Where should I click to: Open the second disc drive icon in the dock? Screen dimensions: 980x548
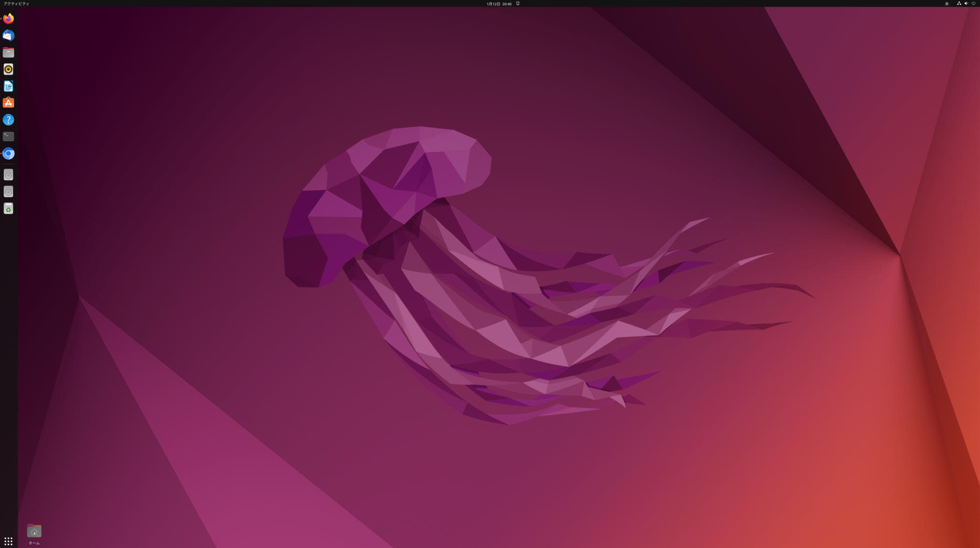coord(8,192)
